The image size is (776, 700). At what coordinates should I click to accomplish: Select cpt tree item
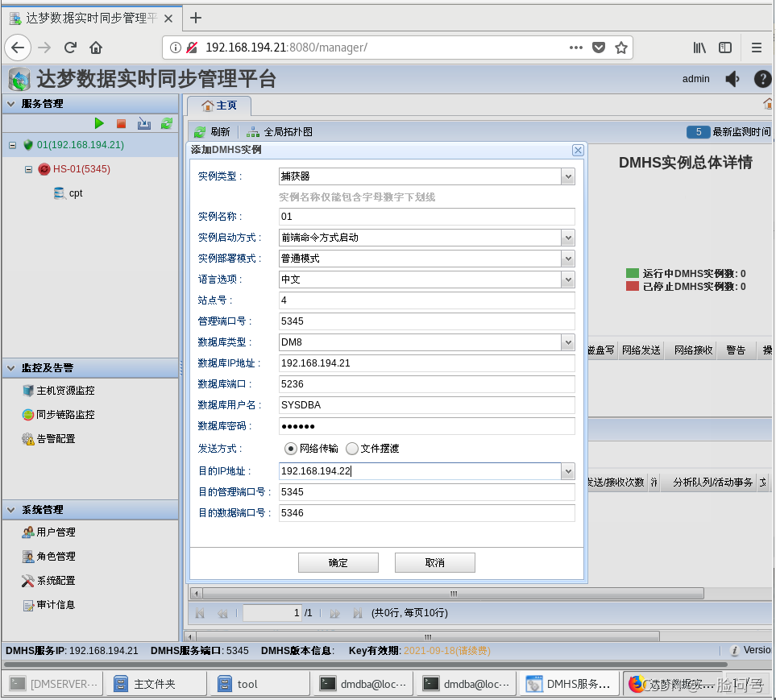68,193
